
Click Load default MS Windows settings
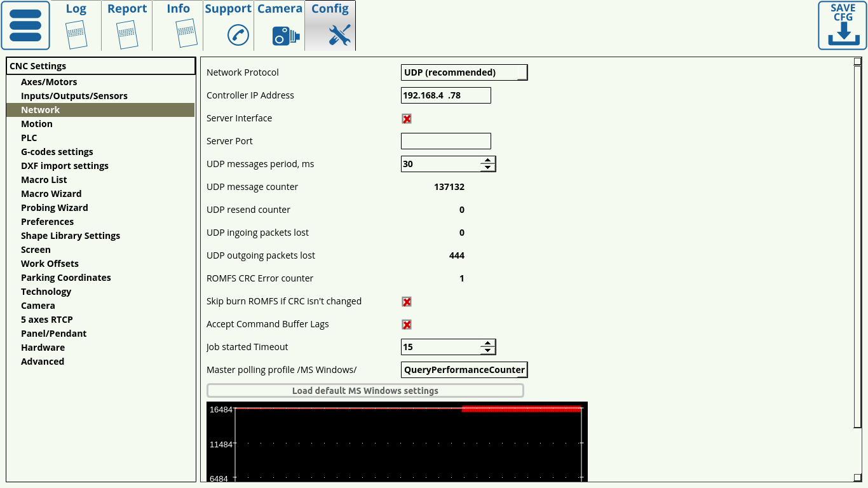[x=365, y=391]
